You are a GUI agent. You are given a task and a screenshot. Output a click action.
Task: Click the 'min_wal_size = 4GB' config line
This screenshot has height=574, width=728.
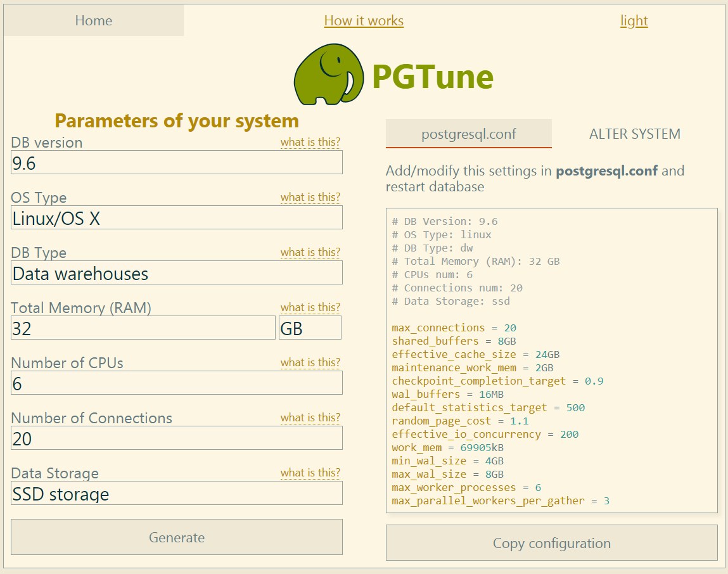(447, 461)
